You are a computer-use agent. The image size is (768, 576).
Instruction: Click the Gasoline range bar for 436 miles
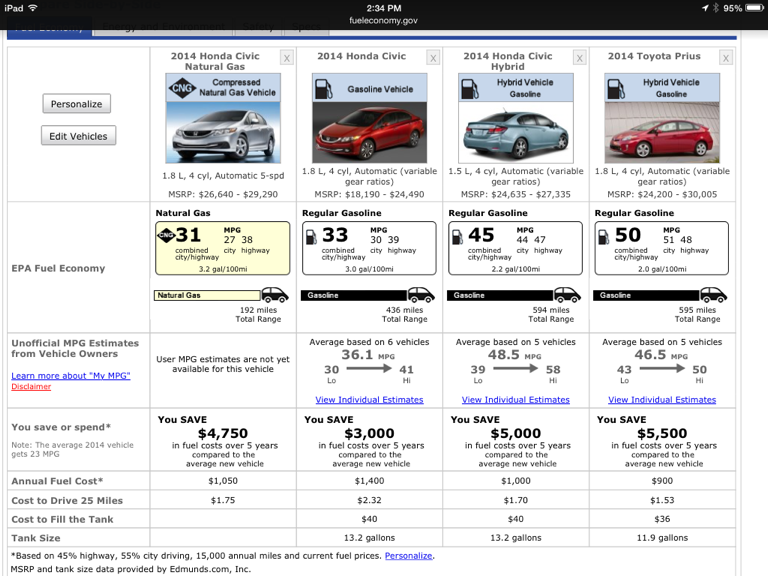(x=354, y=295)
